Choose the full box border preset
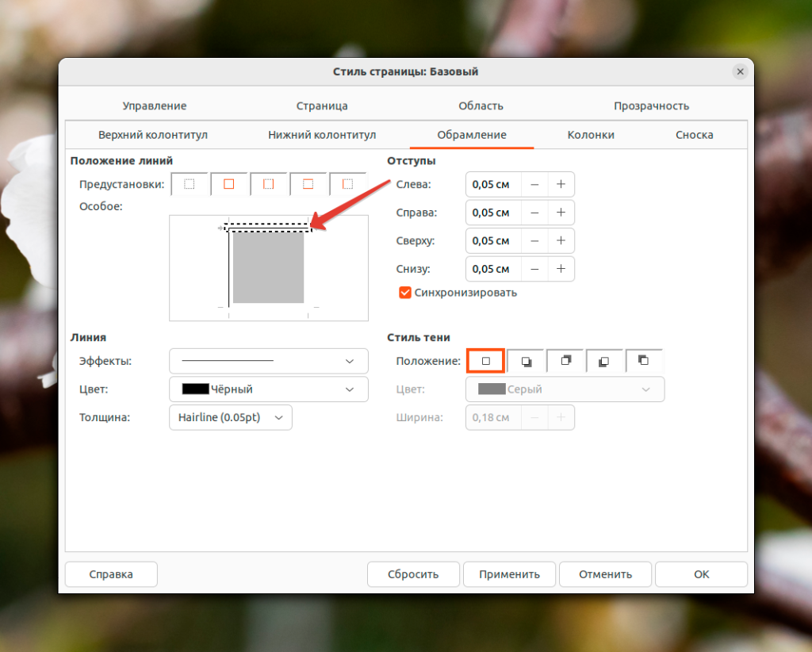 click(229, 184)
